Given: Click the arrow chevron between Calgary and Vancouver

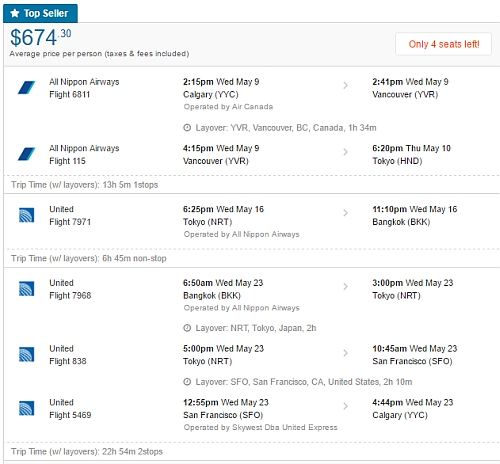Looking at the screenshot, I should click(345, 86).
